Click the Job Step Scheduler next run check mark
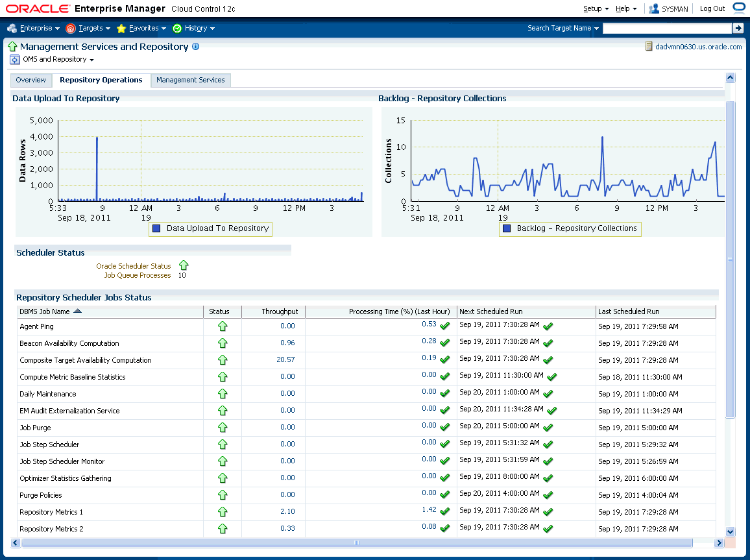The width and height of the screenshot is (750, 560). [x=548, y=444]
